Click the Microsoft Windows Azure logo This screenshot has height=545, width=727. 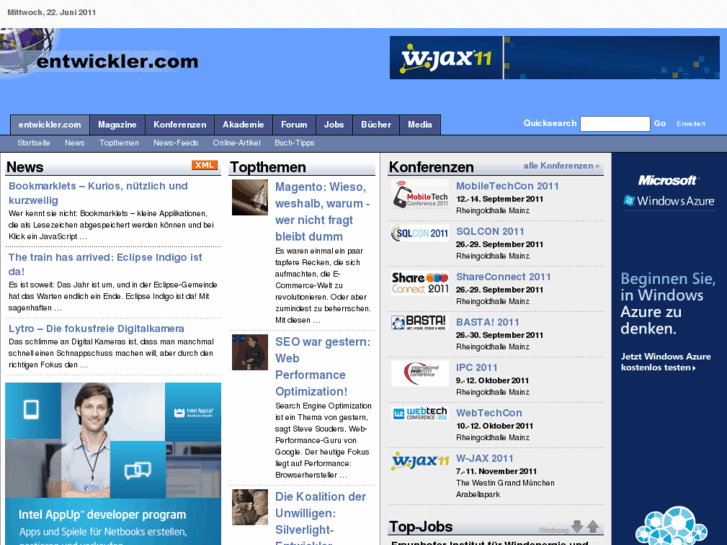tap(669, 191)
